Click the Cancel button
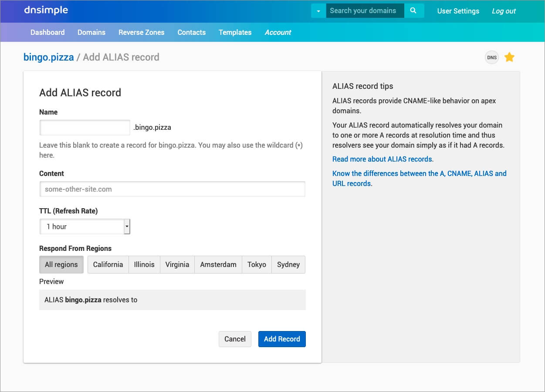 point(235,339)
